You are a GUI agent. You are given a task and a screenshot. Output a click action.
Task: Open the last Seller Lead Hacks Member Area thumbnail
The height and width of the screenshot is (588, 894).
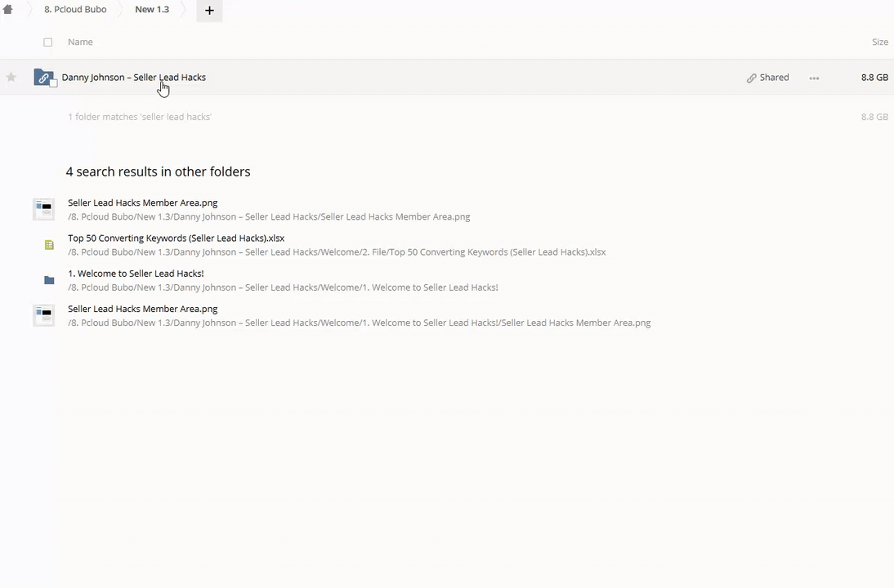click(43, 315)
